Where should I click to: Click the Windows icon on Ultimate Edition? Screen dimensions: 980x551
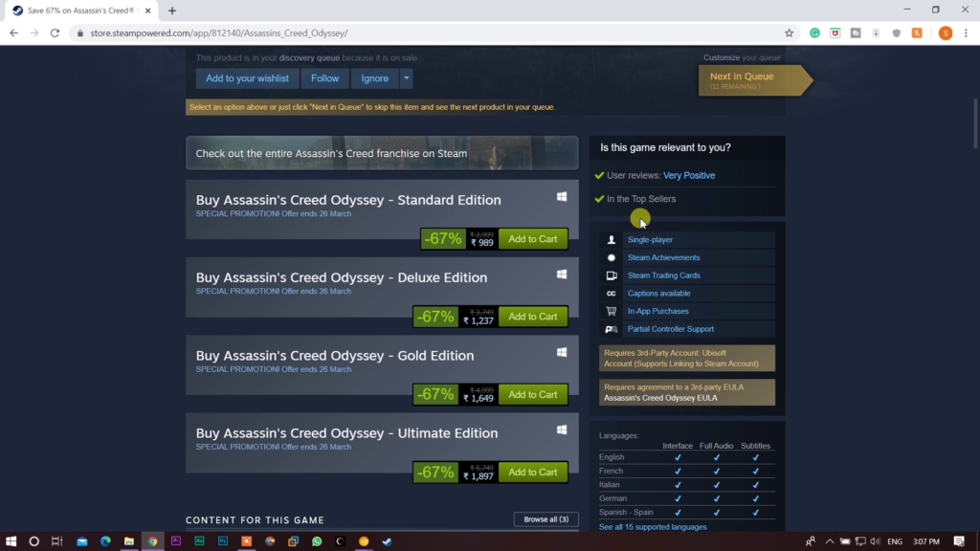pyautogui.click(x=562, y=430)
